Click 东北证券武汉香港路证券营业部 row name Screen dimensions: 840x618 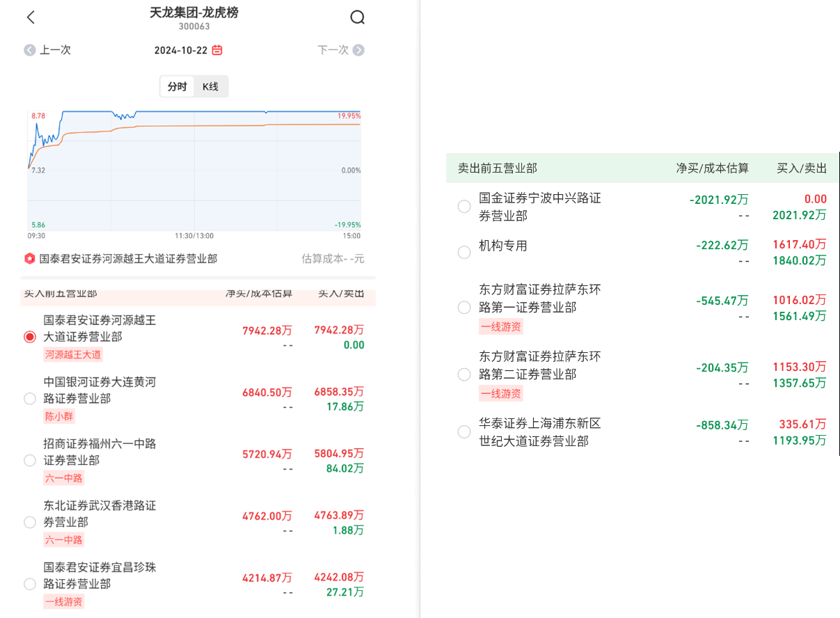(x=100, y=514)
